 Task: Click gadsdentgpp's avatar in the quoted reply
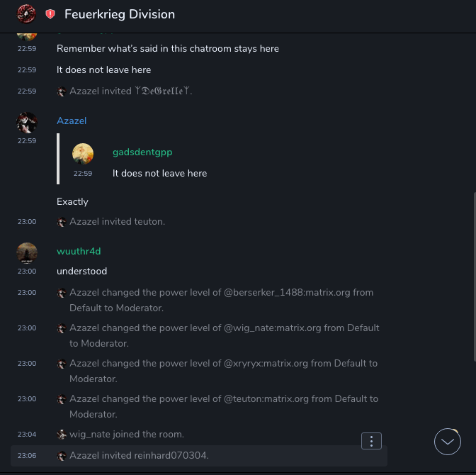[83, 154]
